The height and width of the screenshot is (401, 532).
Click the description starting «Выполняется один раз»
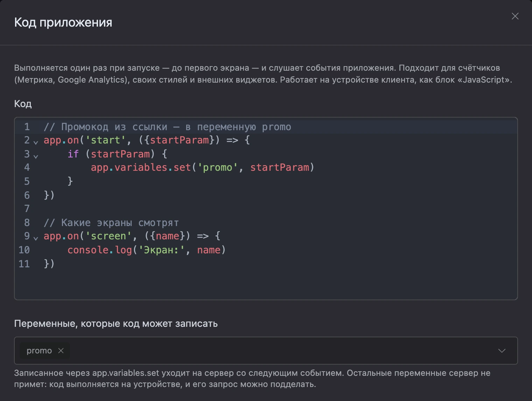coord(263,73)
